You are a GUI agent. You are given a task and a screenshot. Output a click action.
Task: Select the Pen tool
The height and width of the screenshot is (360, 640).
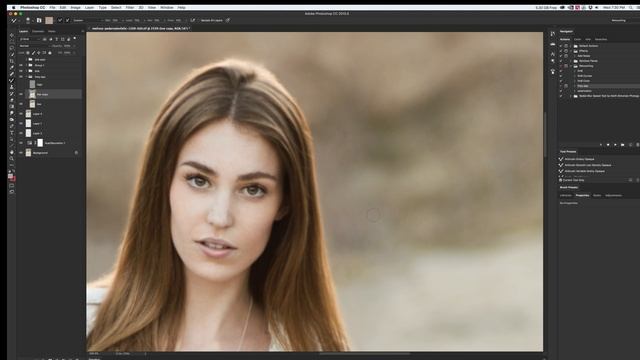pos(12,126)
